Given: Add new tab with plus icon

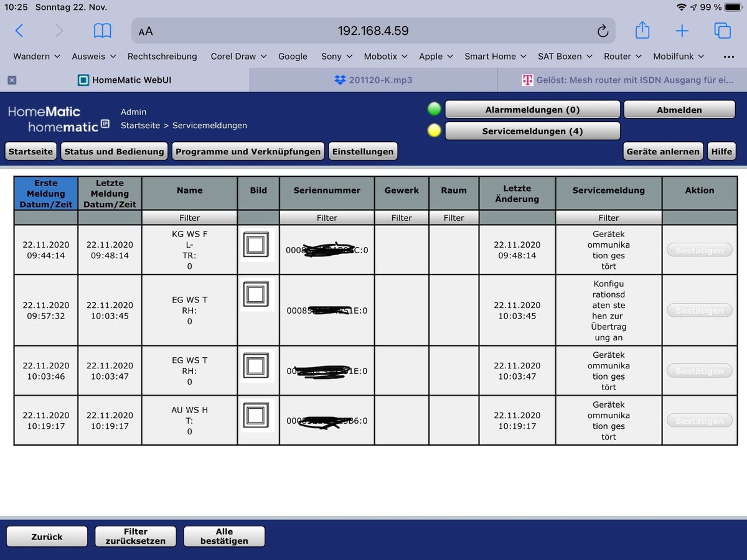Looking at the screenshot, I should click(x=682, y=30).
